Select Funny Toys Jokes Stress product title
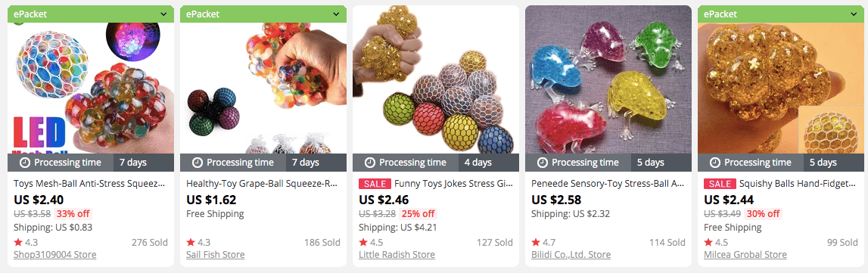 tap(453, 184)
